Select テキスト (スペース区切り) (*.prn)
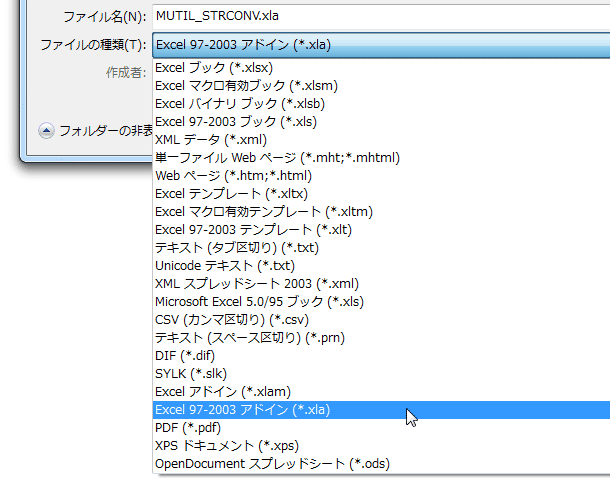 pos(381,338)
